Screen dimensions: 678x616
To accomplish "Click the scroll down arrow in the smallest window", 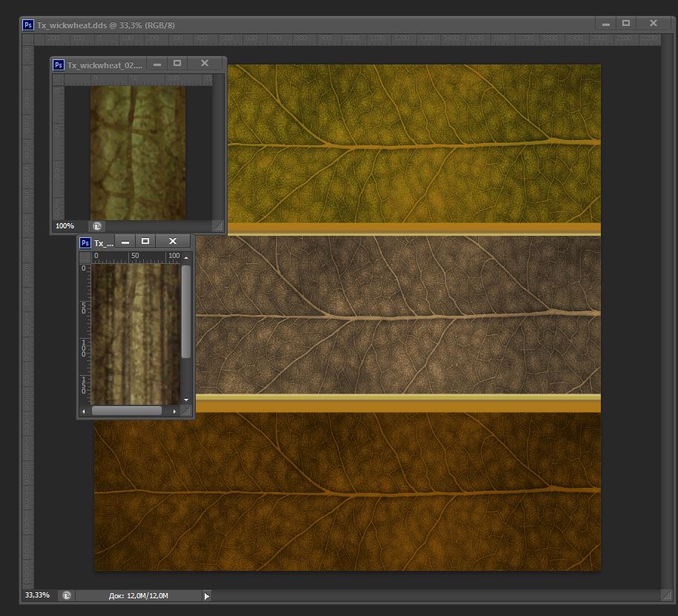I will 186,399.
